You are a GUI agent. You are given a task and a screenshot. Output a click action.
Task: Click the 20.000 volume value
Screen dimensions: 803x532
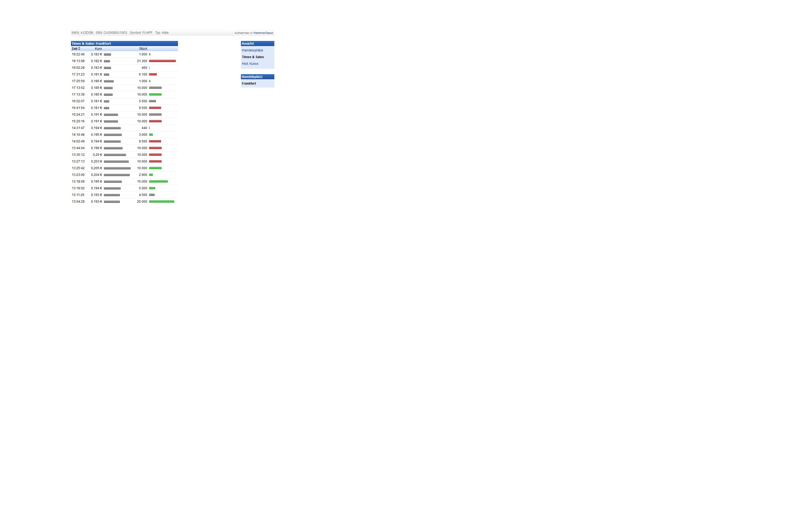142,202
